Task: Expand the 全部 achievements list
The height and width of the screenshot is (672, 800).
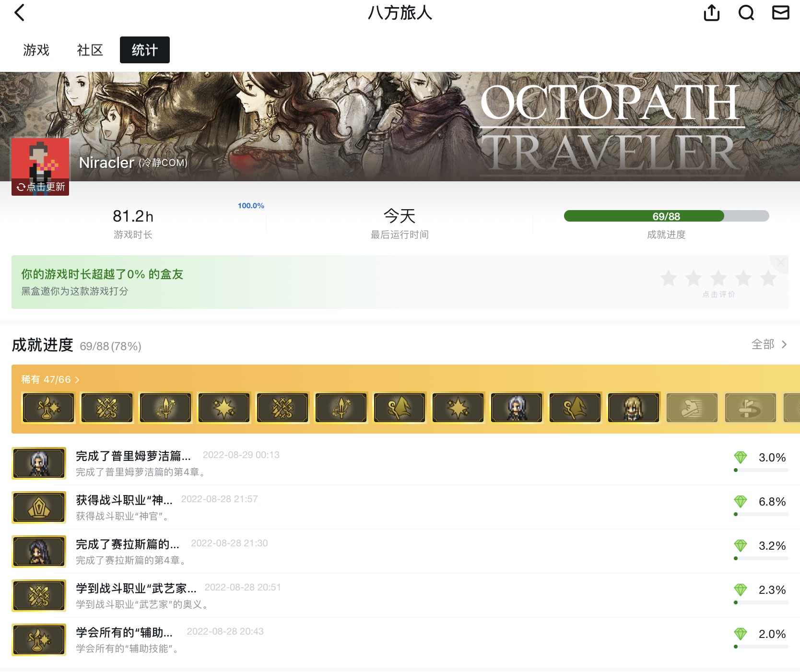Action: pyautogui.click(x=768, y=344)
